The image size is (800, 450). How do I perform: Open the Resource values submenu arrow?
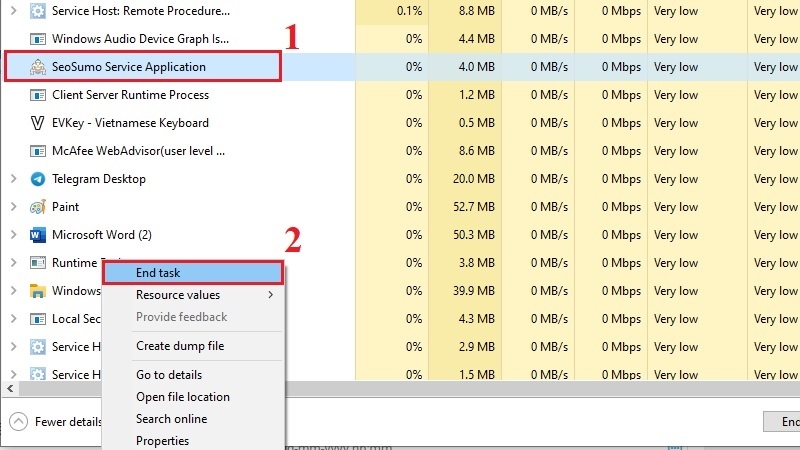271,295
